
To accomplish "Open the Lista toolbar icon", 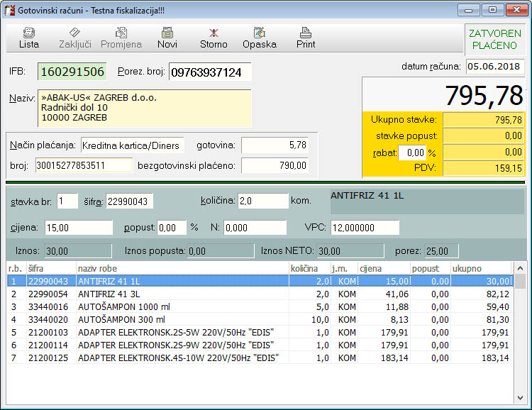I will [x=29, y=38].
